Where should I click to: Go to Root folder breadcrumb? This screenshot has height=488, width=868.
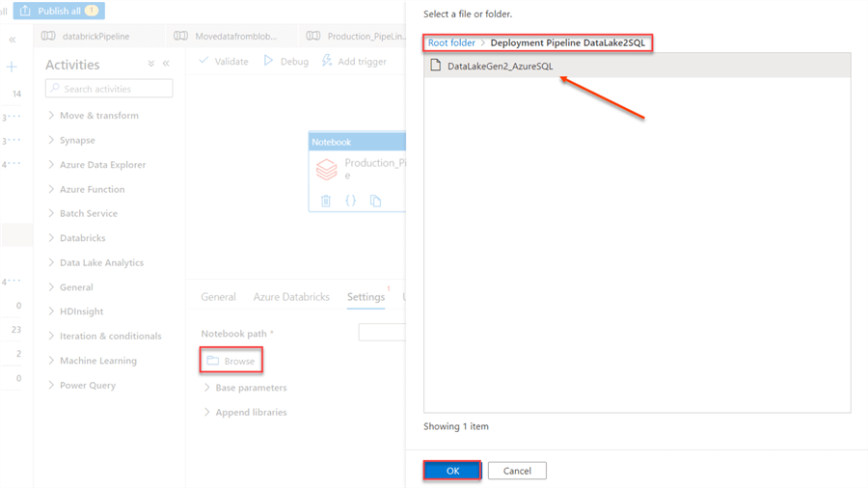(451, 42)
